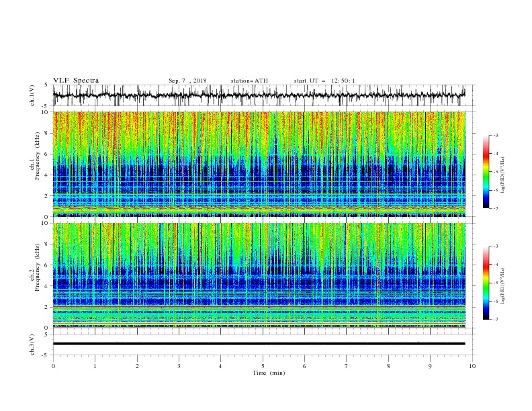Click tick label "9" on the time axis
Viewport: 532px width, 411px height.
pos(430,366)
